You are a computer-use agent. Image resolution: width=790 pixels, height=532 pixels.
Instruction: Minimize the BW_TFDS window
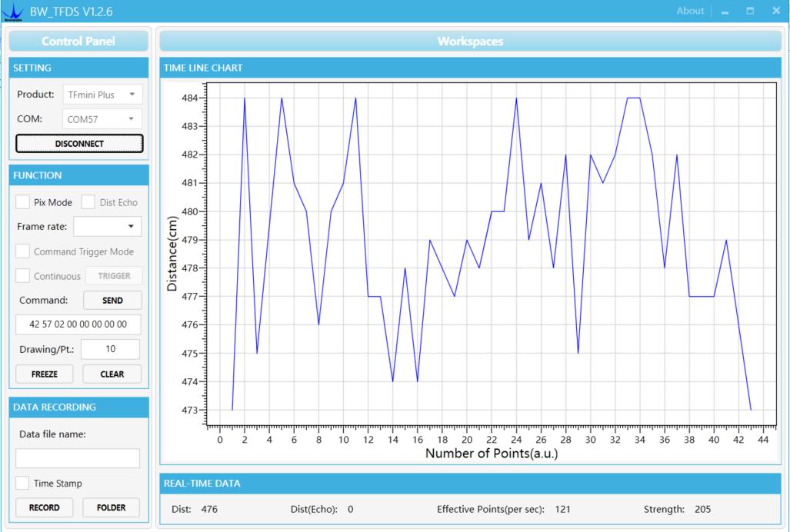pos(725,12)
